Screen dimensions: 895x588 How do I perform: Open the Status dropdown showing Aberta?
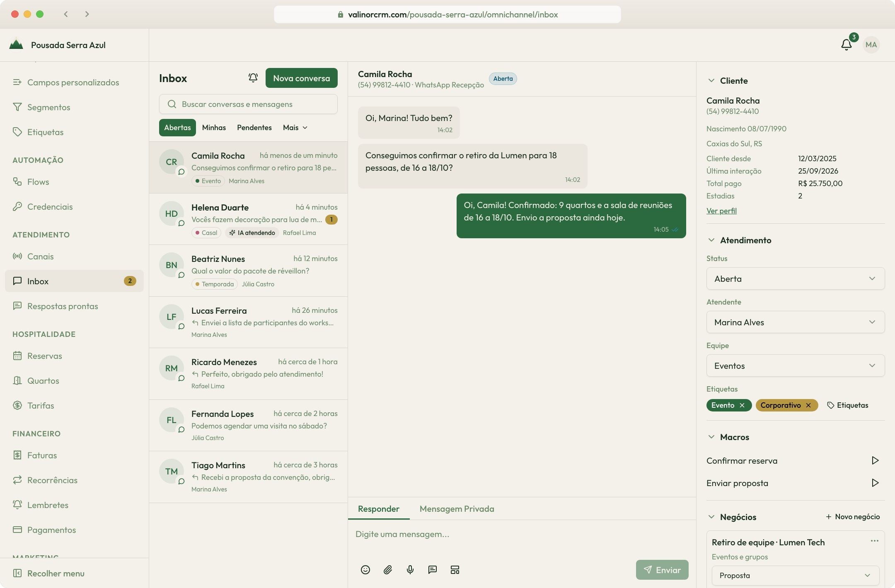795,278
